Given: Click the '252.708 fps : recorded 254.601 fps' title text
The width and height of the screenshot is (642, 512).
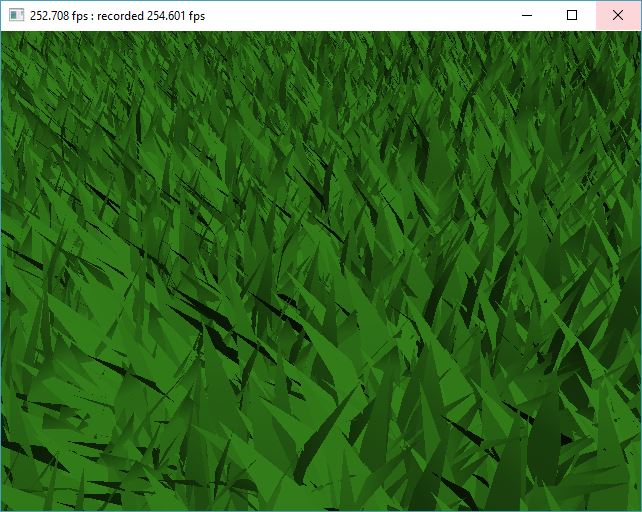Looking at the screenshot, I should pyautogui.click(x=118, y=16).
